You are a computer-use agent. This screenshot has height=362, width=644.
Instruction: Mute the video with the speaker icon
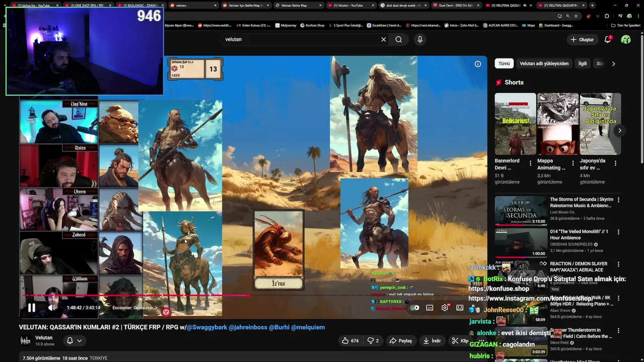pyautogui.click(x=52, y=308)
